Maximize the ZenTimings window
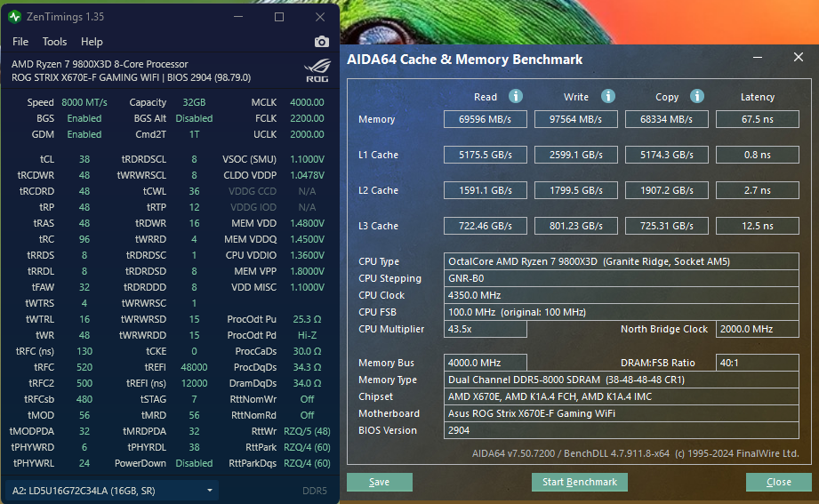Screen dimensions: 819x504 (x=279, y=17)
